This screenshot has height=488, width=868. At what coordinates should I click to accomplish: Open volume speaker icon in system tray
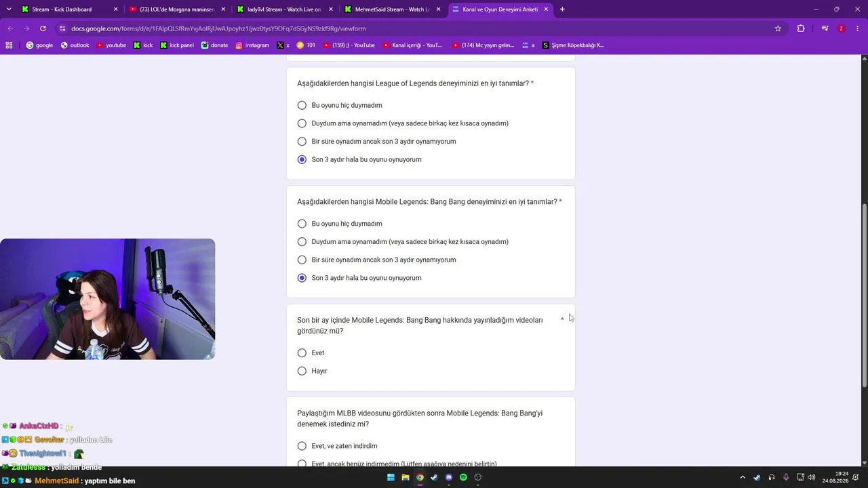pyautogui.click(x=812, y=477)
